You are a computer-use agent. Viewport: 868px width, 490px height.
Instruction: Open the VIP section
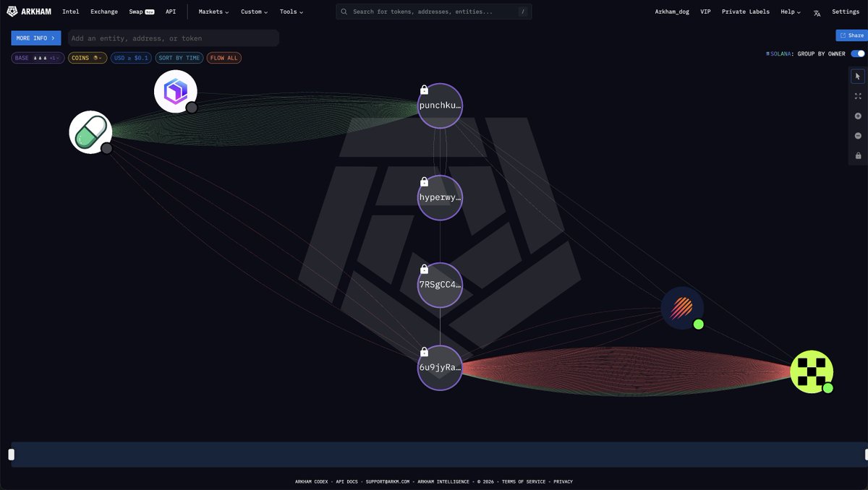[705, 12]
